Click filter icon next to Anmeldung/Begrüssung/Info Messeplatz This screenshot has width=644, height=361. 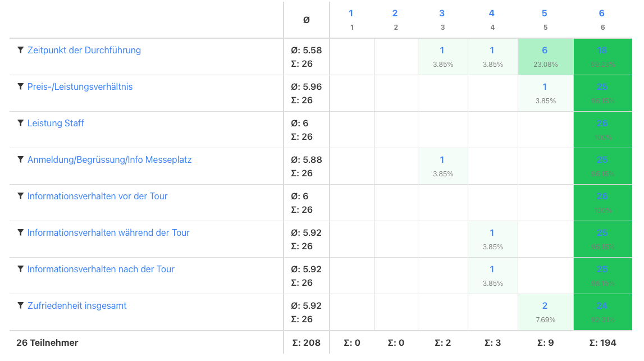coord(21,160)
